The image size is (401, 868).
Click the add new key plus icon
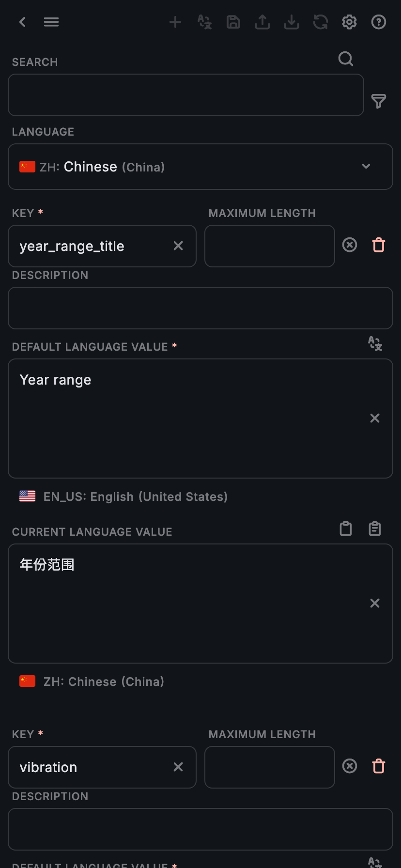point(175,22)
